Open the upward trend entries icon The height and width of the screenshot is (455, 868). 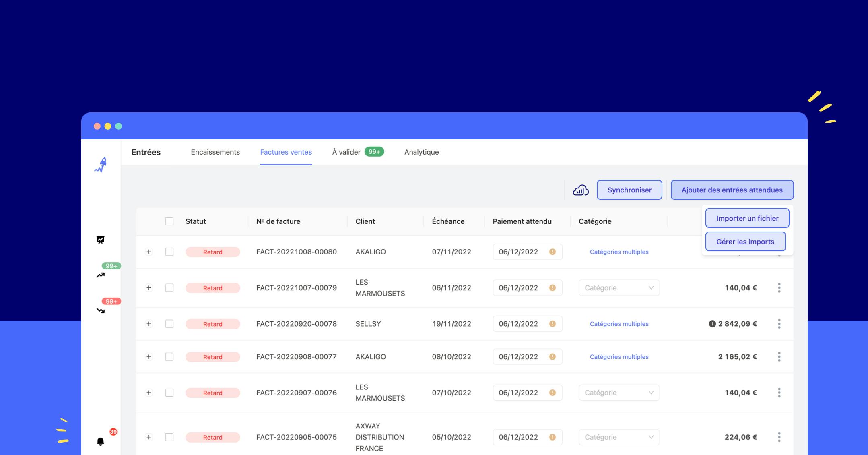click(x=101, y=275)
